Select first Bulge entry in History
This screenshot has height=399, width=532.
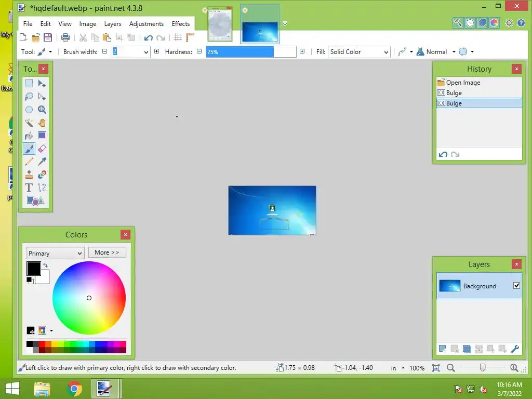pyautogui.click(x=478, y=92)
